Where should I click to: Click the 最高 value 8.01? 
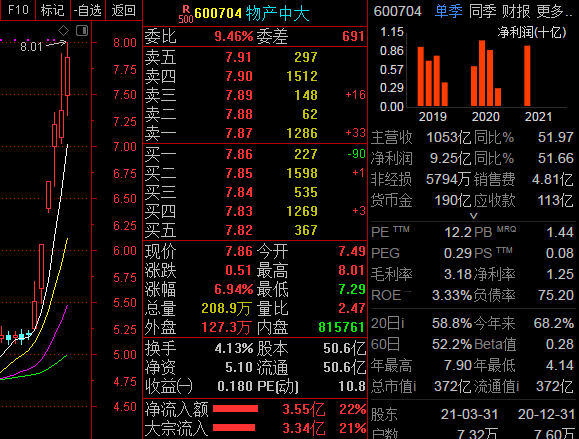352,270
